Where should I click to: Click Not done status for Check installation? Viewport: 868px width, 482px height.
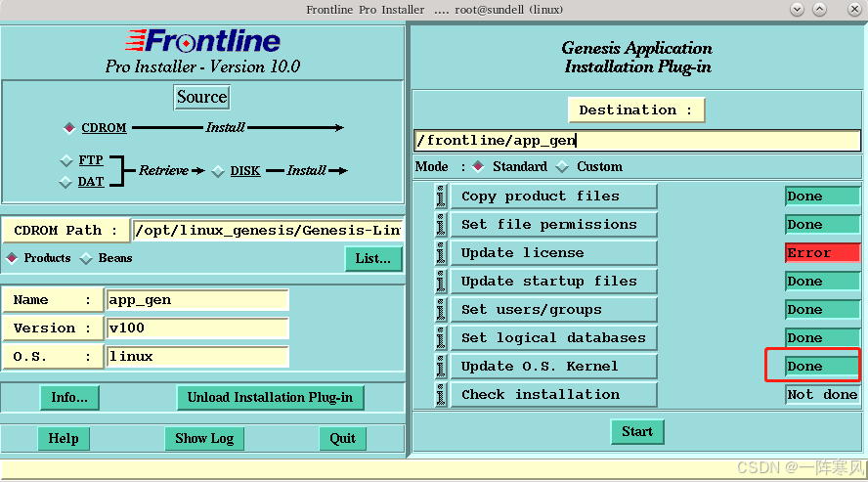823,395
